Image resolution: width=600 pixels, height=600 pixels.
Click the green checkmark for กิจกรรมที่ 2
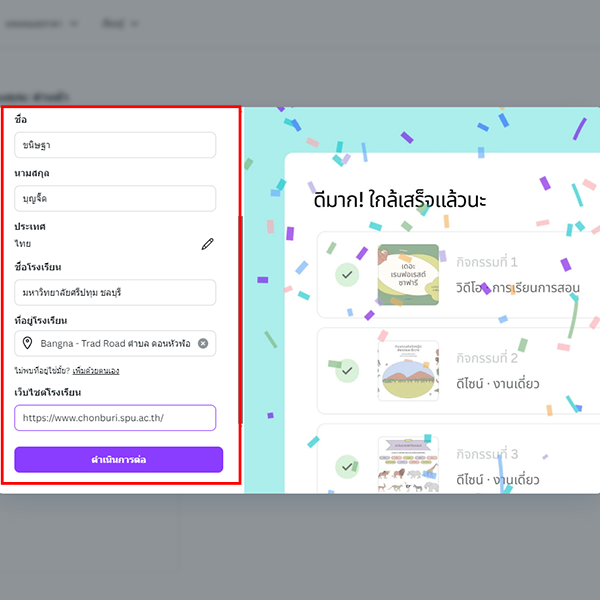click(347, 370)
